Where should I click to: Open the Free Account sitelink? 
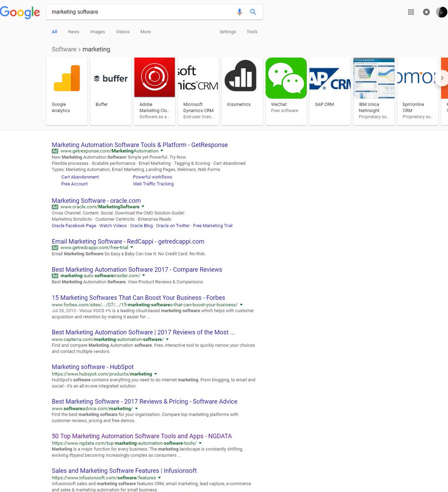(x=74, y=184)
